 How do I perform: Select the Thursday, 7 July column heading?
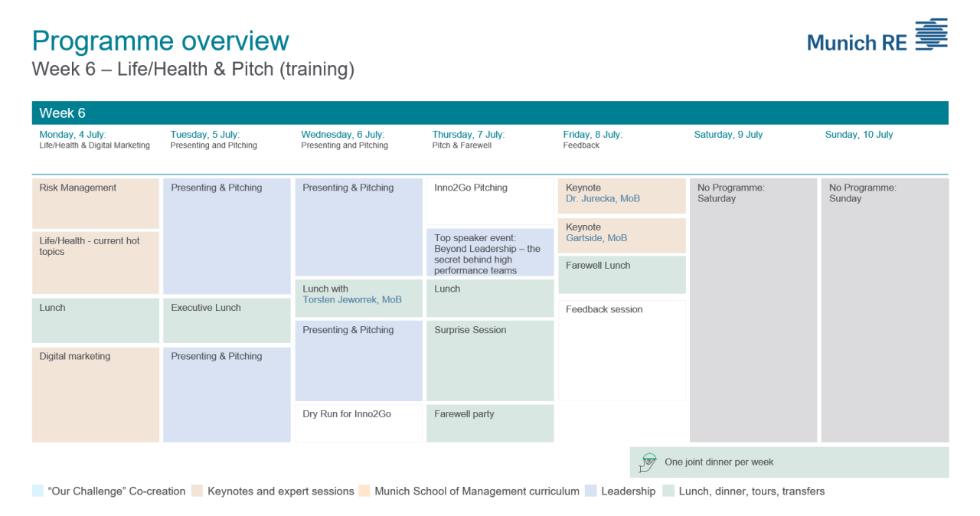tap(468, 135)
